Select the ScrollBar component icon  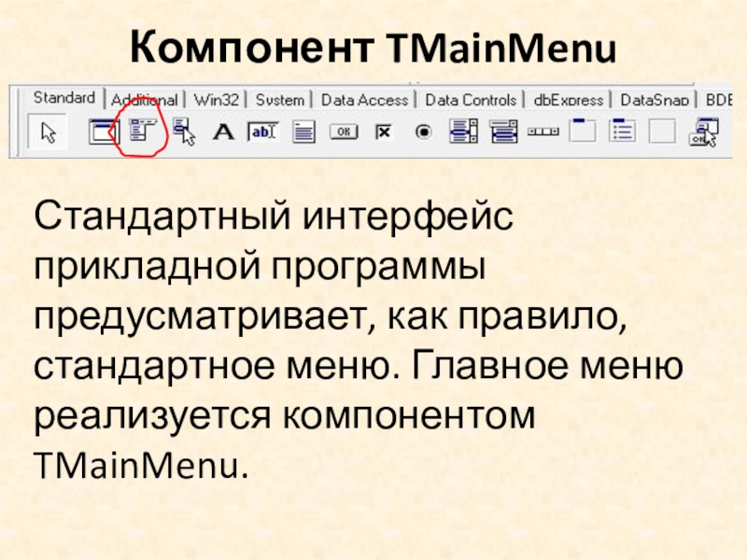[x=543, y=132]
